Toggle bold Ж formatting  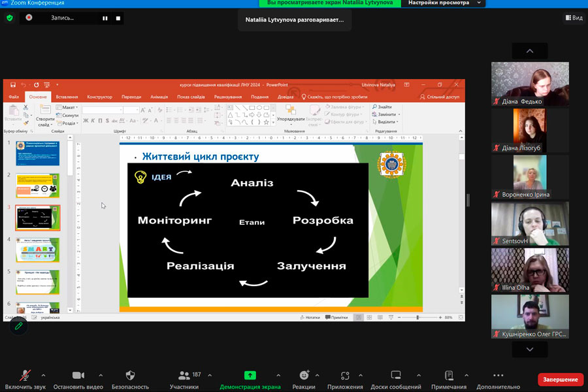[x=86, y=121]
